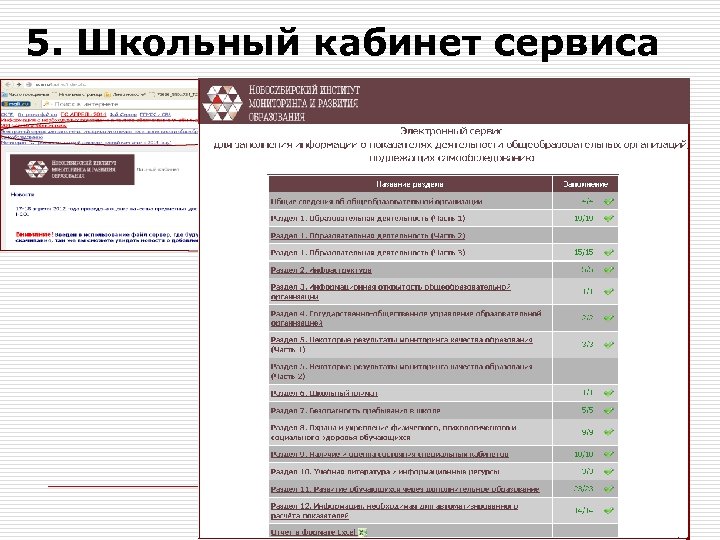
Task: Open 'Раздел 3. Информационная открытость' link
Action: pos(390,292)
